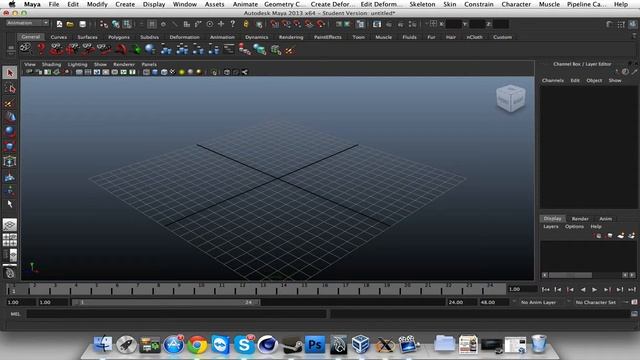This screenshot has width=640, height=360.
Task: Open the No Character Set dropdown
Action: point(596,302)
